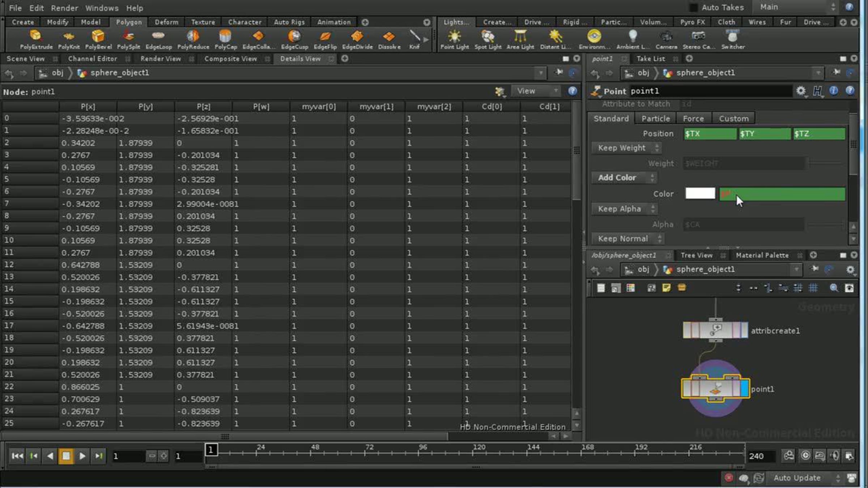Open the Render menu
The height and width of the screenshot is (488, 868).
click(x=64, y=8)
